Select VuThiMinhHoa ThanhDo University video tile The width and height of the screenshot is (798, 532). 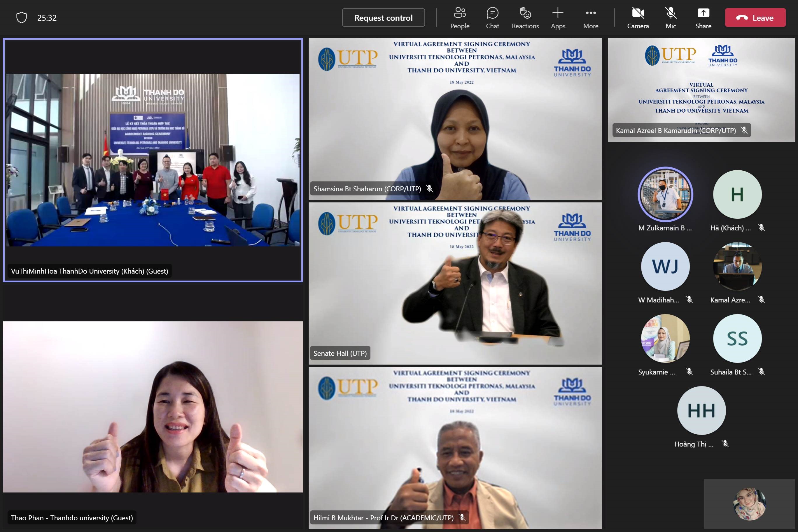pos(153,160)
